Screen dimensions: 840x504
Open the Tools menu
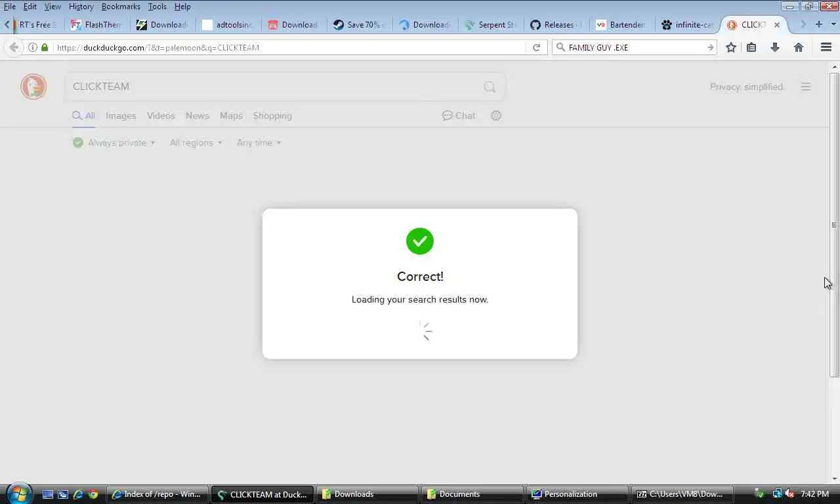click(x=157, y=7)
